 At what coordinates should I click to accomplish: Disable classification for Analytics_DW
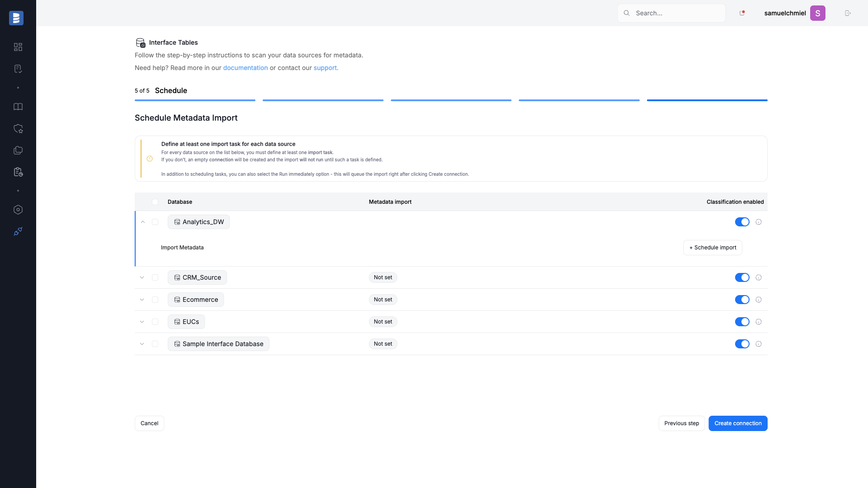point(742,222)
